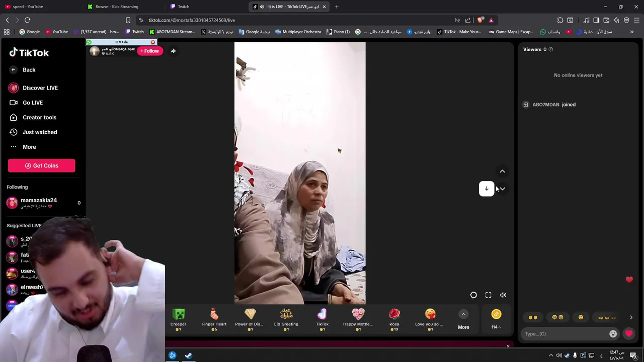The width and height of the screenshot is (644, 362).
Task: Select Go LIVE in the sidebar
Action: [x=26, y=103]
